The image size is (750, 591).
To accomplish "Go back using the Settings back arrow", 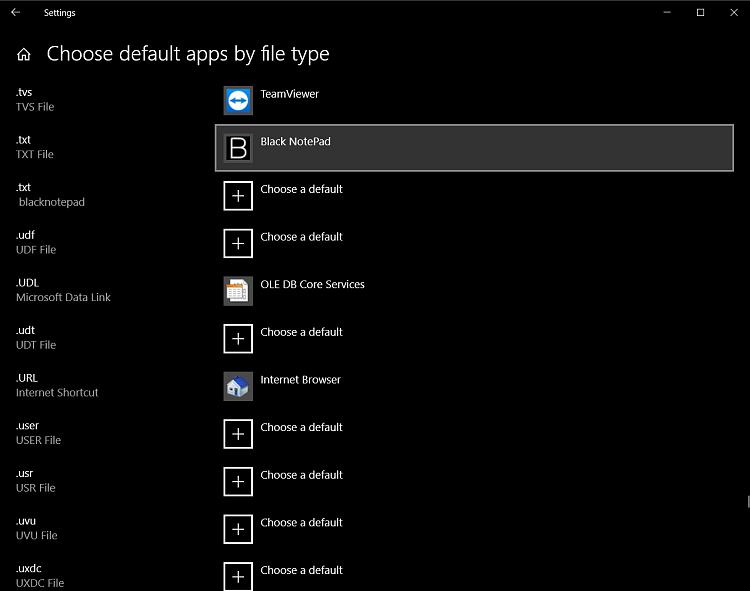I will tap(15, 12).
